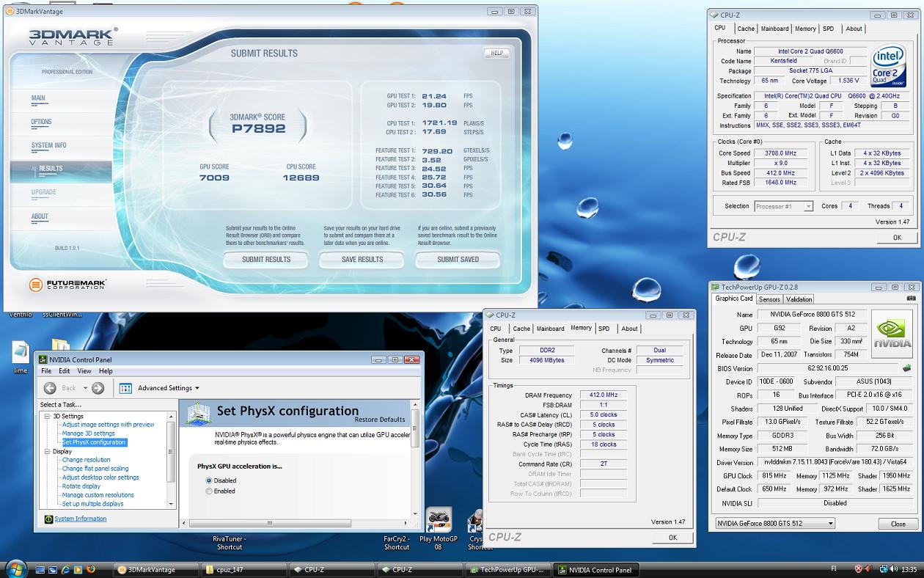Click the Back arrow in NVIDIA Control Panel
The height and width of the screenshot is (578, 924).
tap(50, 388)
